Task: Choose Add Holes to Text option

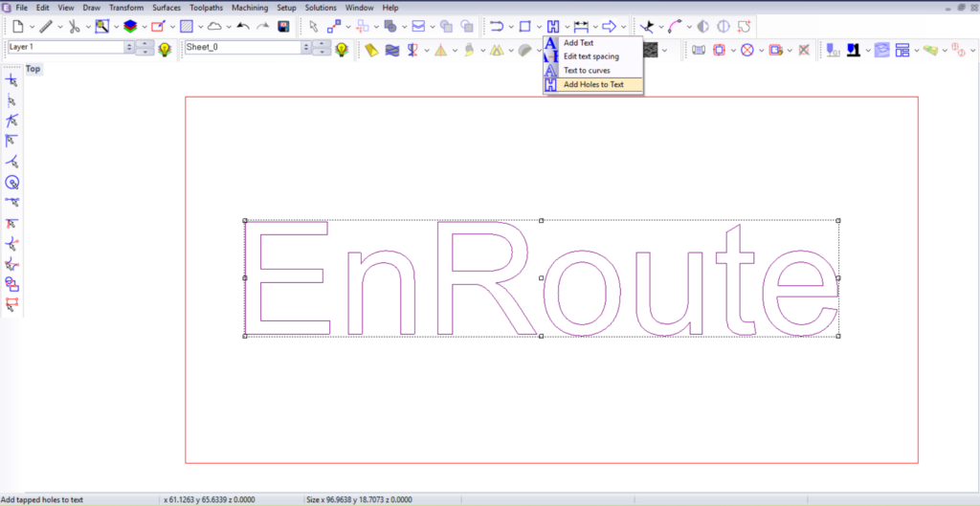Action: (x=593, y=84)
